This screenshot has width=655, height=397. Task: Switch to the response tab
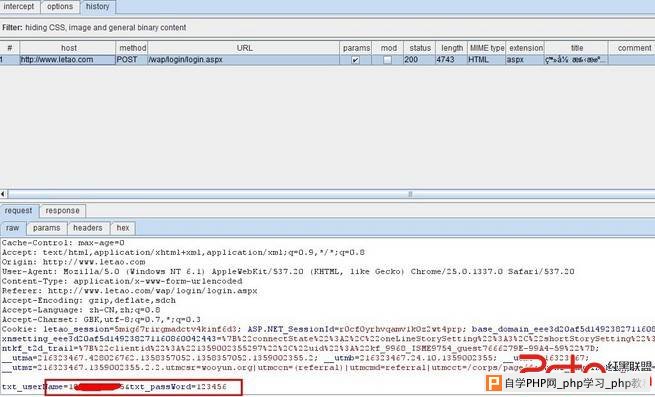pos(62,211)
